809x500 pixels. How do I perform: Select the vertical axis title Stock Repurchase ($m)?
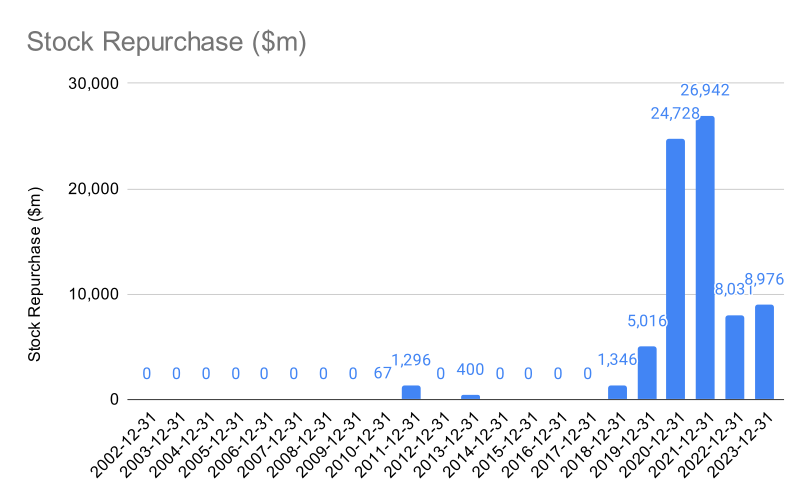(34, 274)
